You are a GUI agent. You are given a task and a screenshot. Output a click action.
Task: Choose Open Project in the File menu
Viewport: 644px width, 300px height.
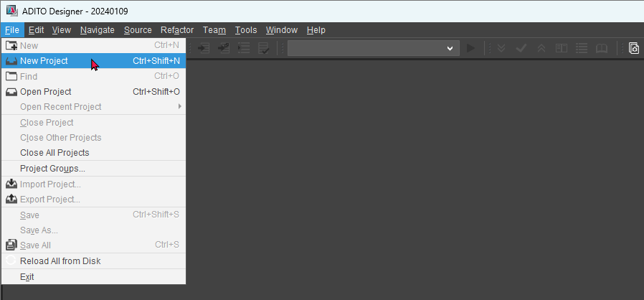46,92
